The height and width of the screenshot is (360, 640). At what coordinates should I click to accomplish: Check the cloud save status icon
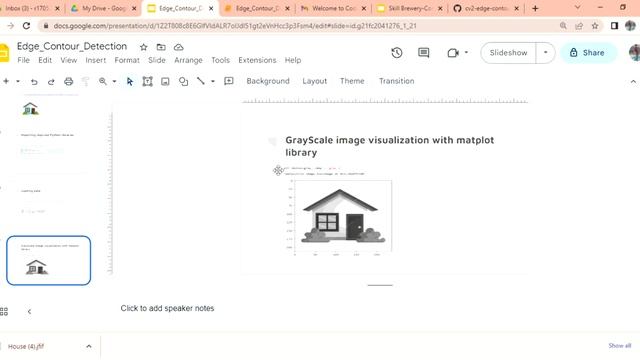(x=178, y=47)
